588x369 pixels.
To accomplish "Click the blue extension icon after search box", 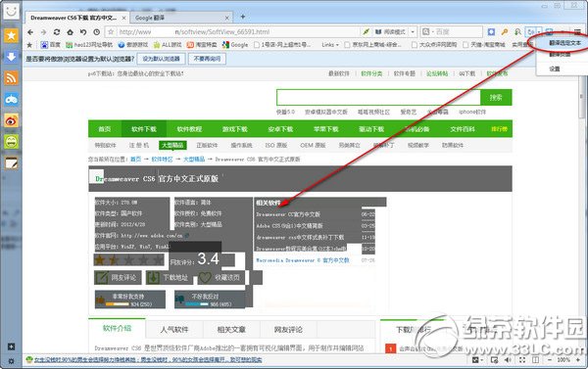I will coord(491,32).
